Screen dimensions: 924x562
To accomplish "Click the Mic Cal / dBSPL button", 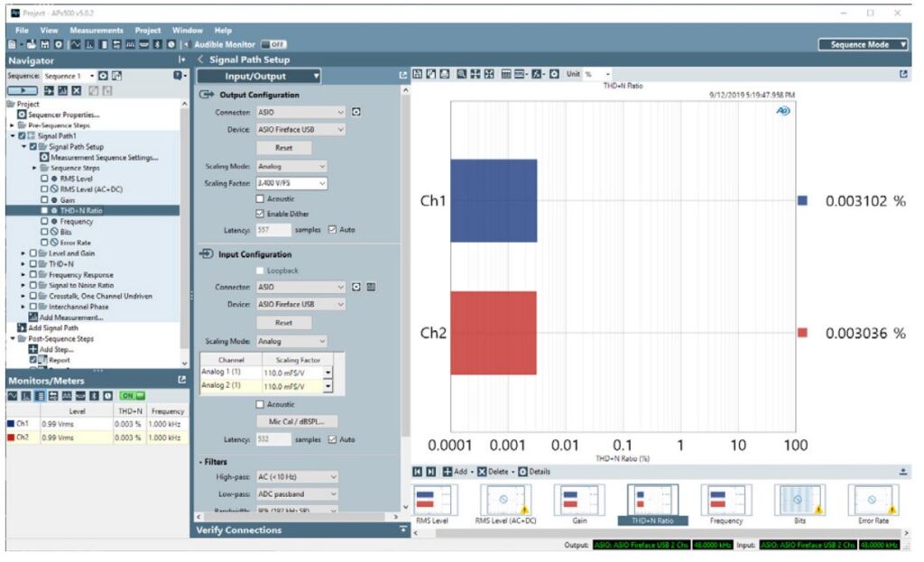I will coord(297,422).
